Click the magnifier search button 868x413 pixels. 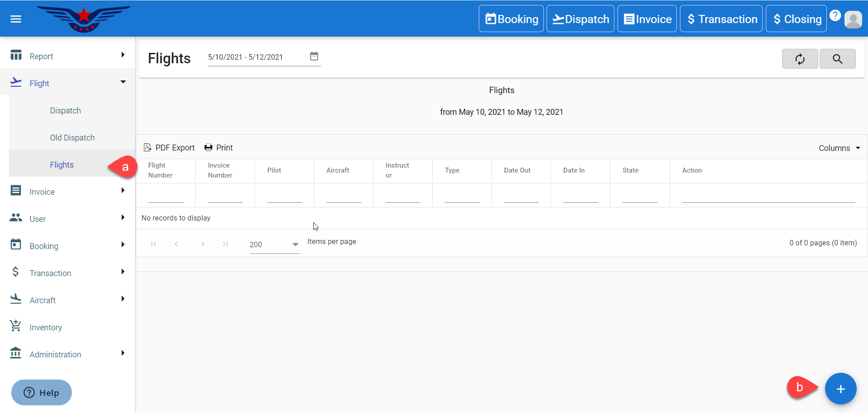837,59
